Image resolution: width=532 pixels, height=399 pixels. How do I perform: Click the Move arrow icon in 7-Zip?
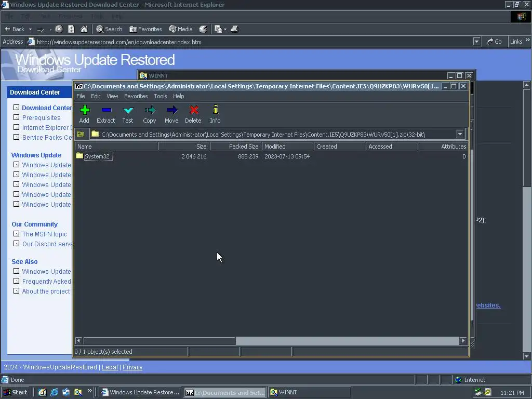pyautogui.click(x=171, y=114)
